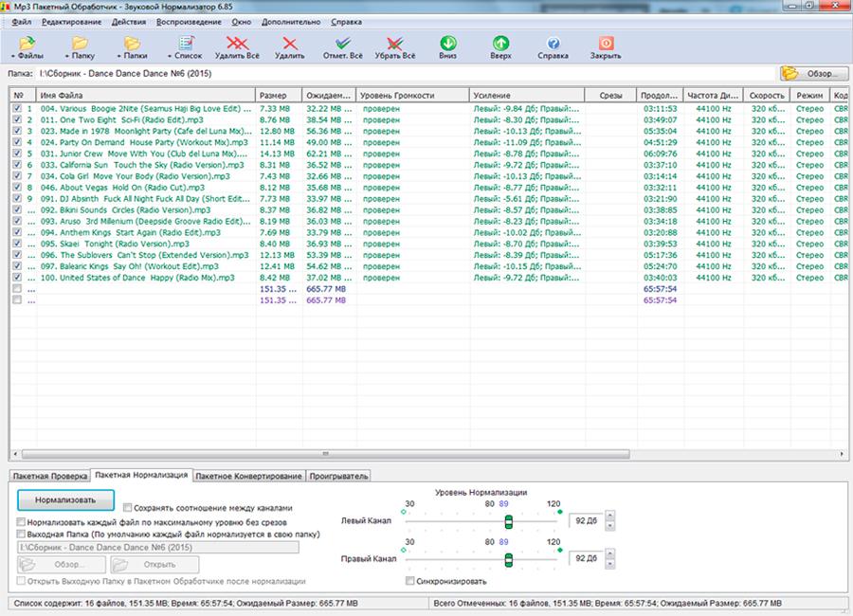Viewport: 853px width, 616px height.
Task: Move item Down (Вниз) icon
Action: pyautogui.click(x=447, y=43)
